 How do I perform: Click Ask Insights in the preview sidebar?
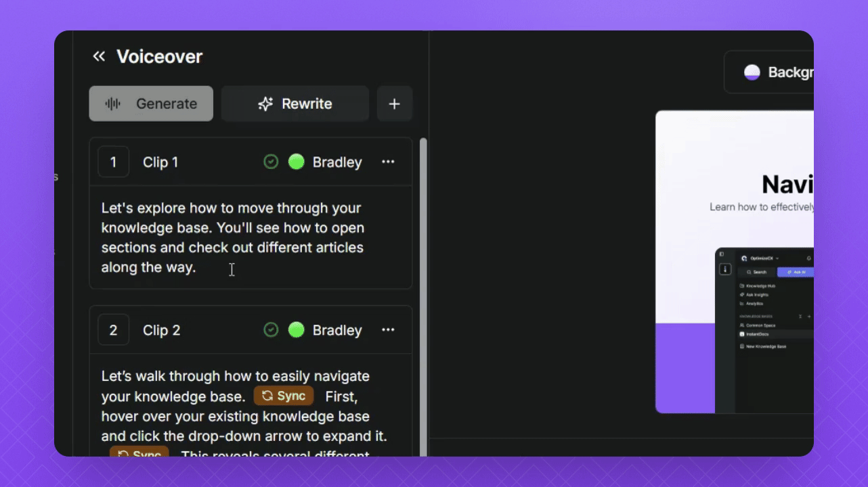click(756, 295)
